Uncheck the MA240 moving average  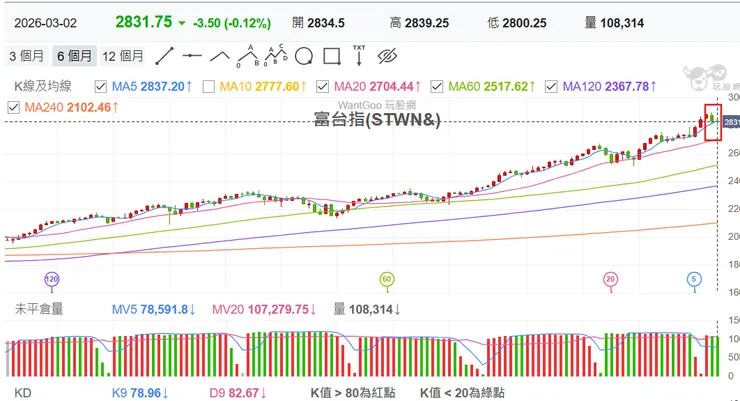(14, 108)
